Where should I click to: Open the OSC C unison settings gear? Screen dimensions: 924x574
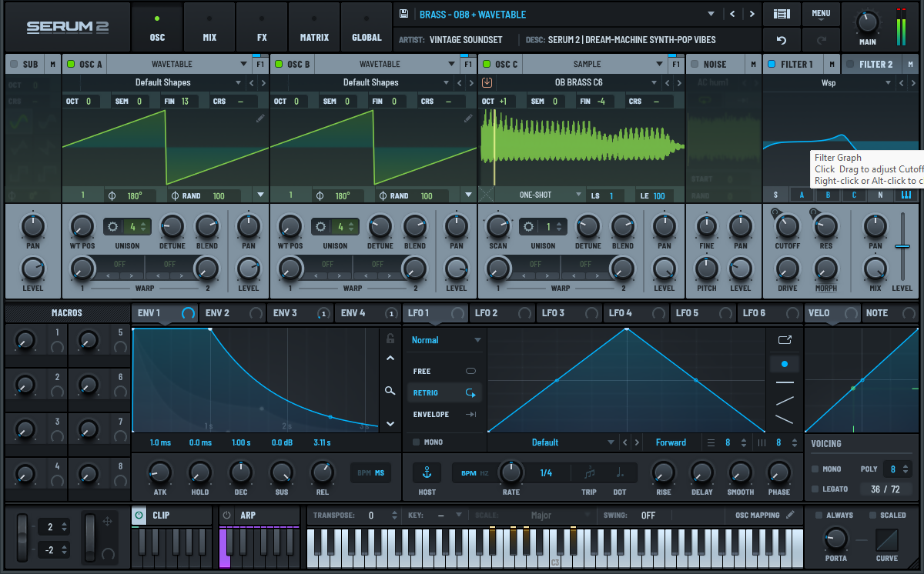point(528,227)
